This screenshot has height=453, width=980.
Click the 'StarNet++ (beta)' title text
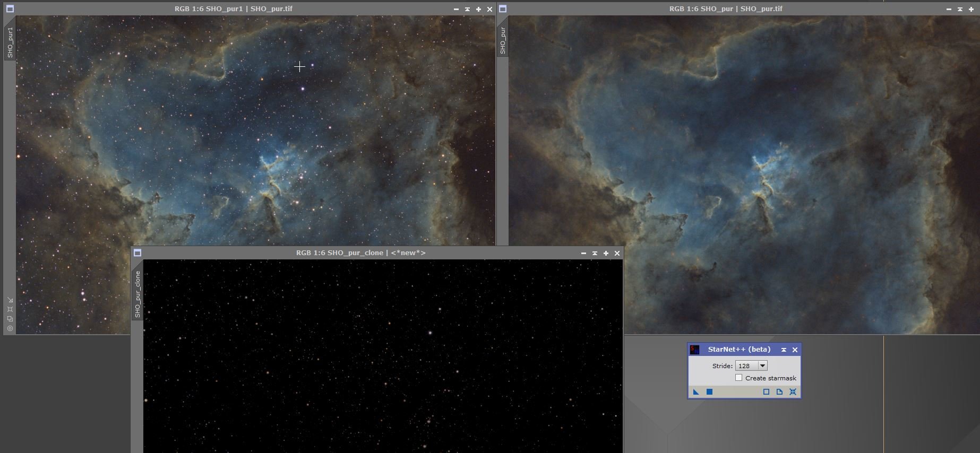click(x=739, y=349)
